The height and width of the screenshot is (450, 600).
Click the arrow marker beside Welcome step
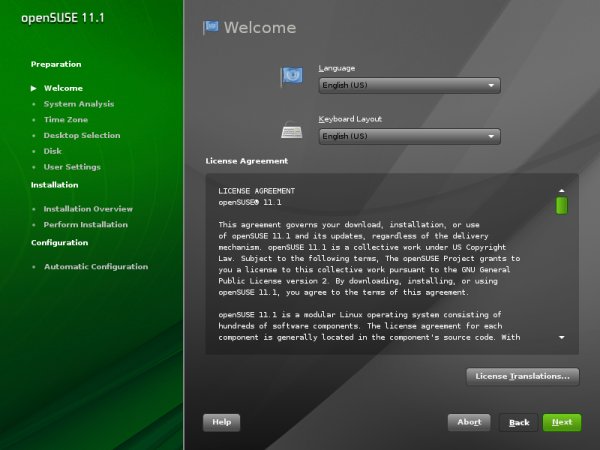coord(34,88)
